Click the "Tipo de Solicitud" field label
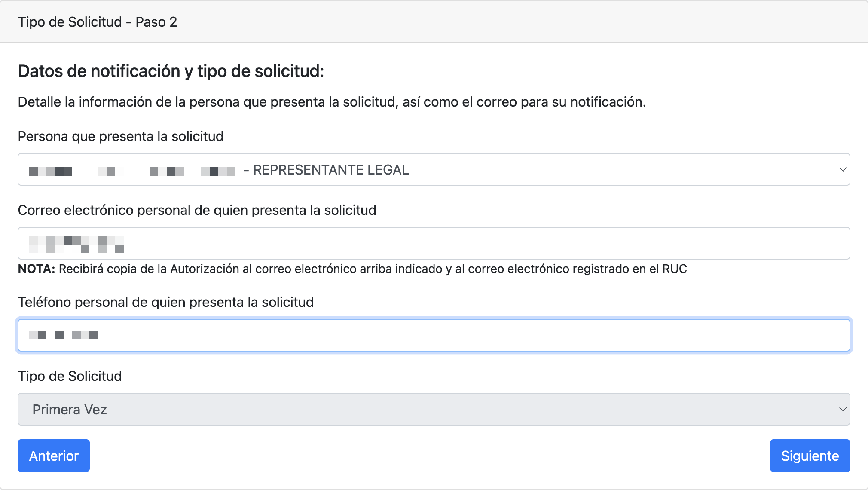 pyautogui.click(x=70, y=376)
